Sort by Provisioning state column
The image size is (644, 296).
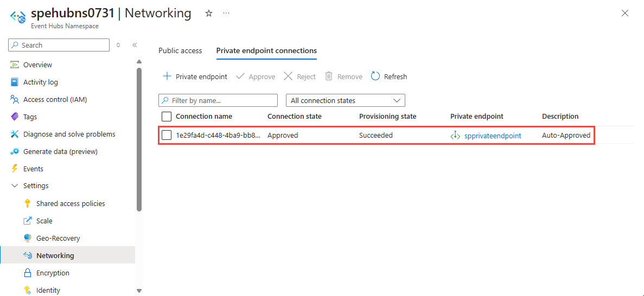[388, 117]
